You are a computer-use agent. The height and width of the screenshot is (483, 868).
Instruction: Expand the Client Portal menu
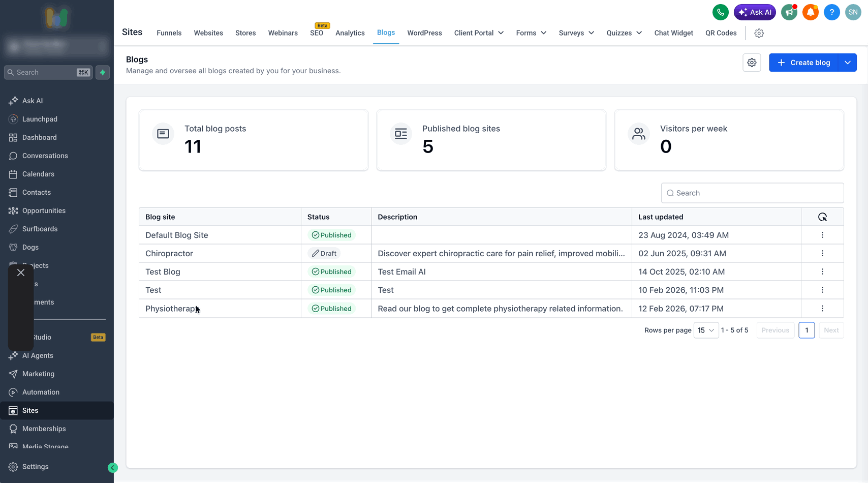[479, 33]
